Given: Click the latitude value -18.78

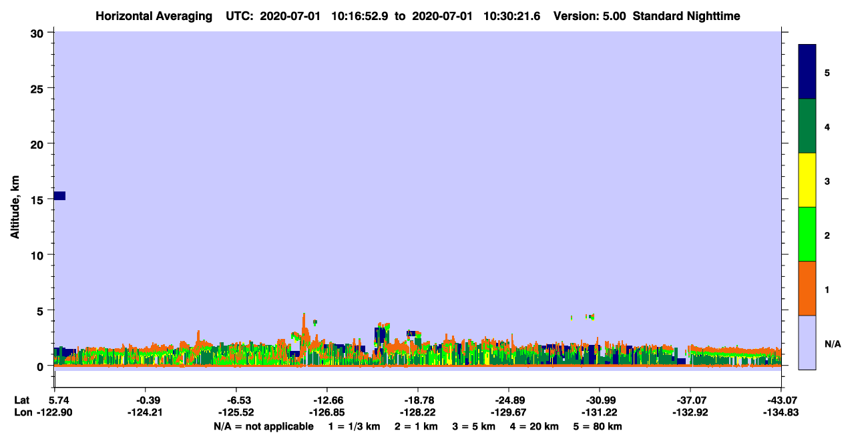Looking at the screenshot, I should pos(417,400).
